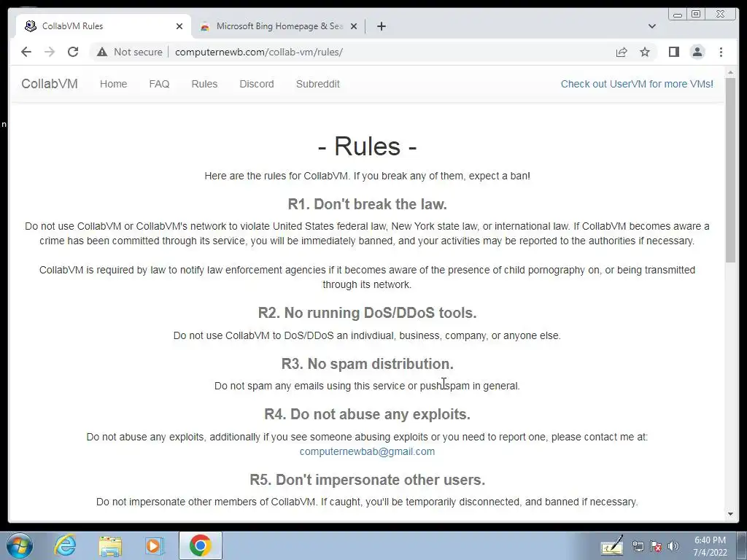
Task: Restore down the Chrome window
Action: coord(696,15)
